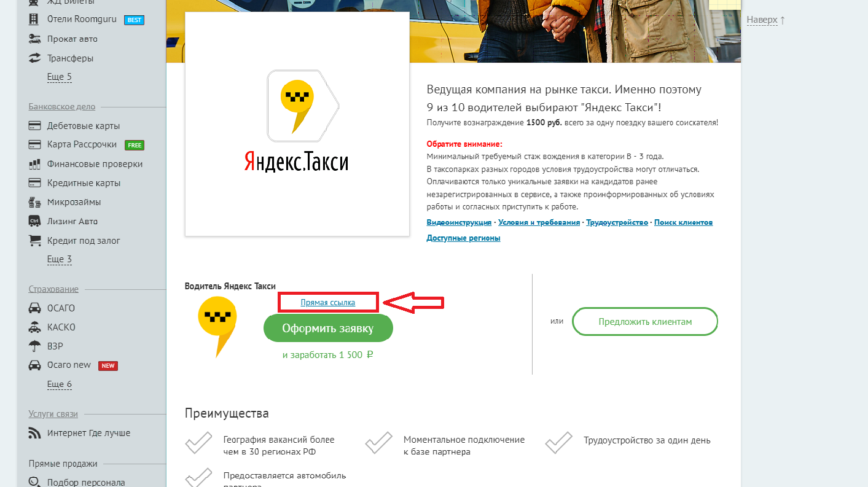Click the Трансферы arrows icon
Screen dimensions: 868x487
[x=34, y=58]
